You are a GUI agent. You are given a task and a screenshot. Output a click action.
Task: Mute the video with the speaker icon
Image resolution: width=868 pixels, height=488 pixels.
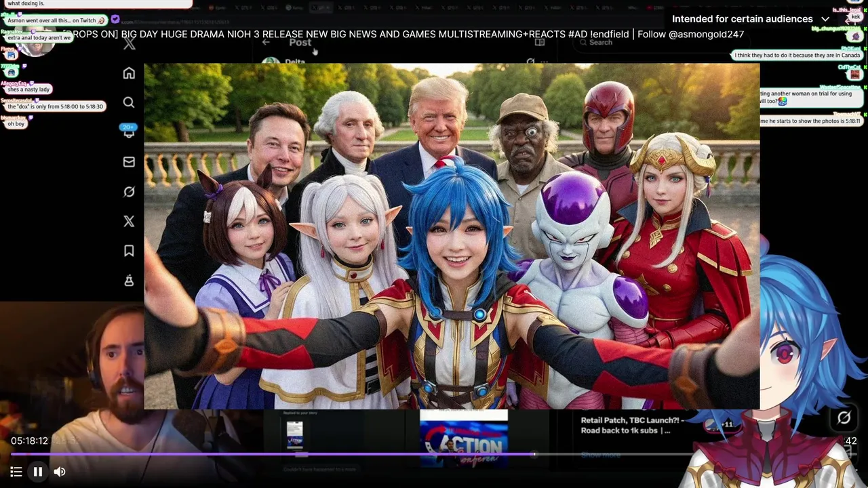tap(60, 472)
